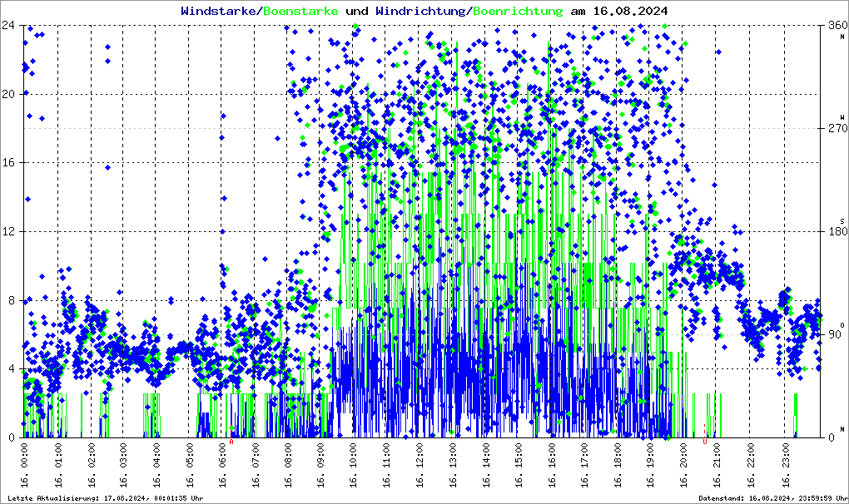The width and height of the screenshot is (849, 504).
Task: Click the 07:00 time axis label
Action: 256,465
